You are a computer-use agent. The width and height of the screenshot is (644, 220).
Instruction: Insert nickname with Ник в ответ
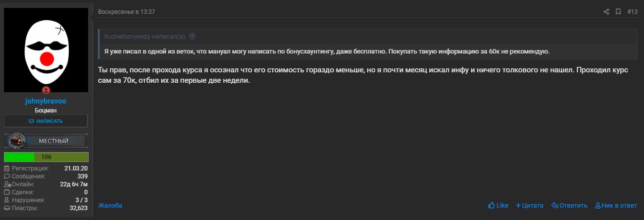[x=616, y=205]
